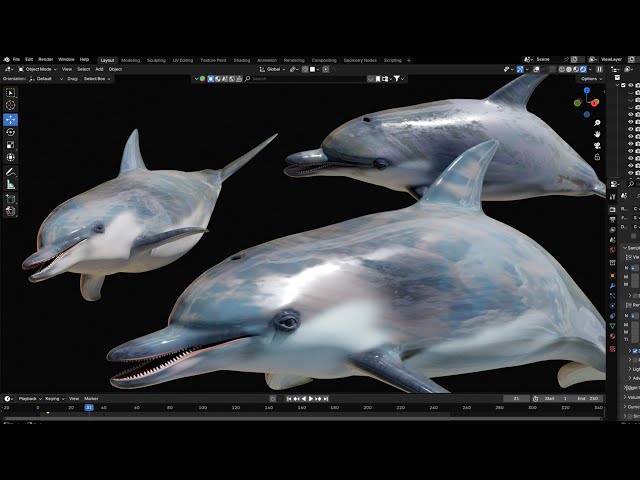
Task: Open the File menu
Action: point(16,60)
